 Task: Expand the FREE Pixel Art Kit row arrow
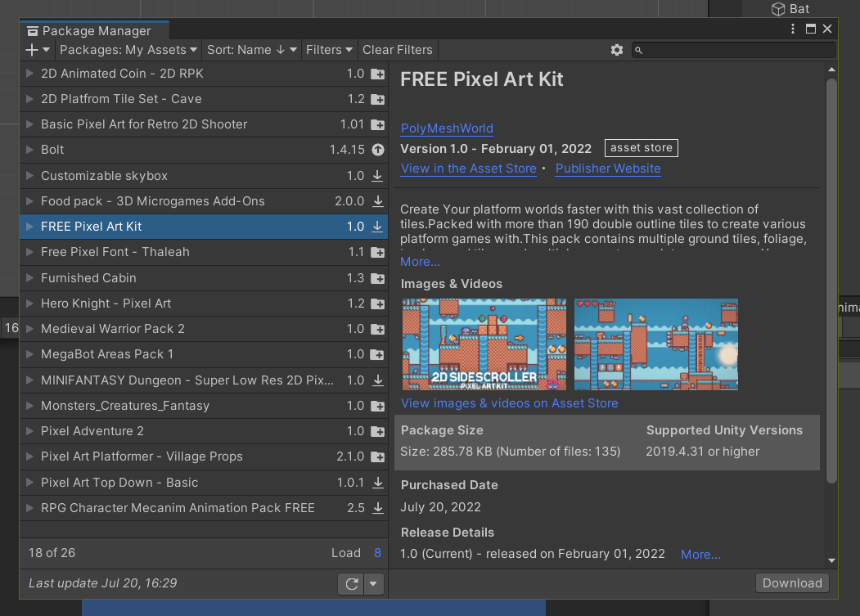tap(29, 226)
